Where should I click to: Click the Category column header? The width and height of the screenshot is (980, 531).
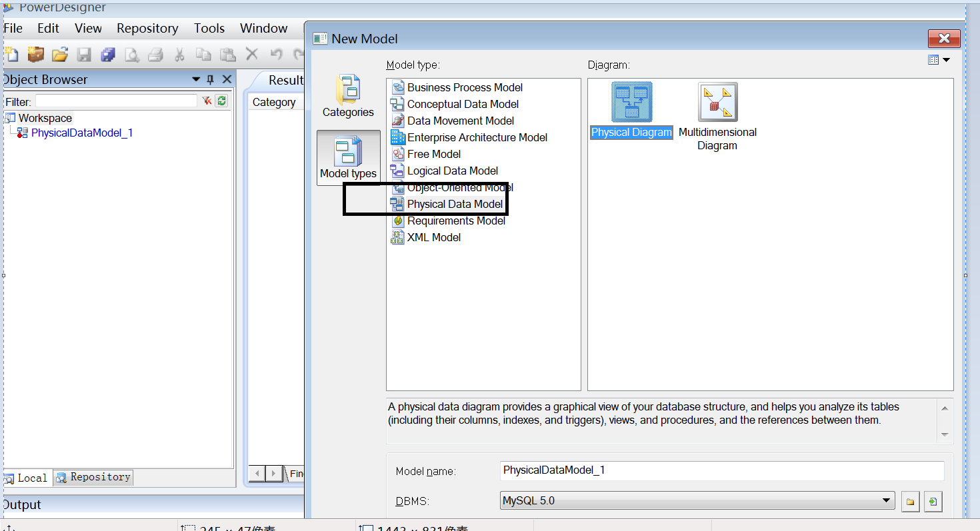[274, 102]
